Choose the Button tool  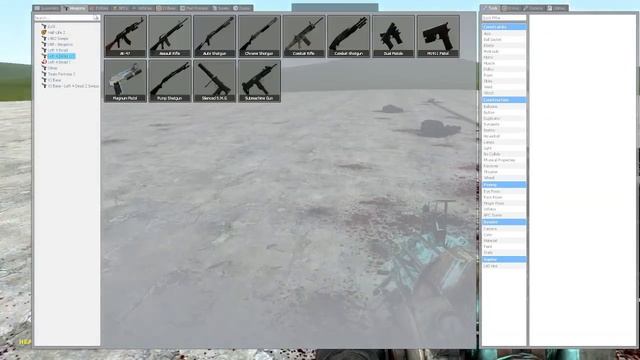point(504,113)
